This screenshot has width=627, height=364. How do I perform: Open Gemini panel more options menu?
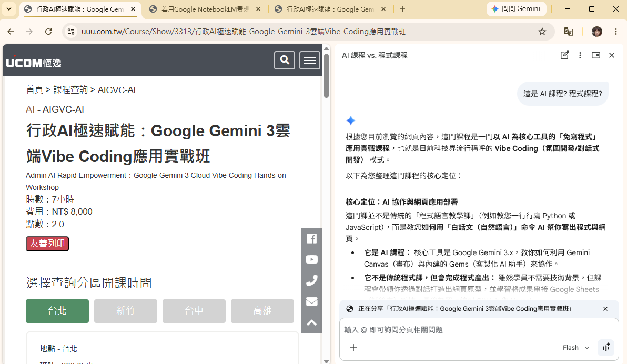pos(580,55)
